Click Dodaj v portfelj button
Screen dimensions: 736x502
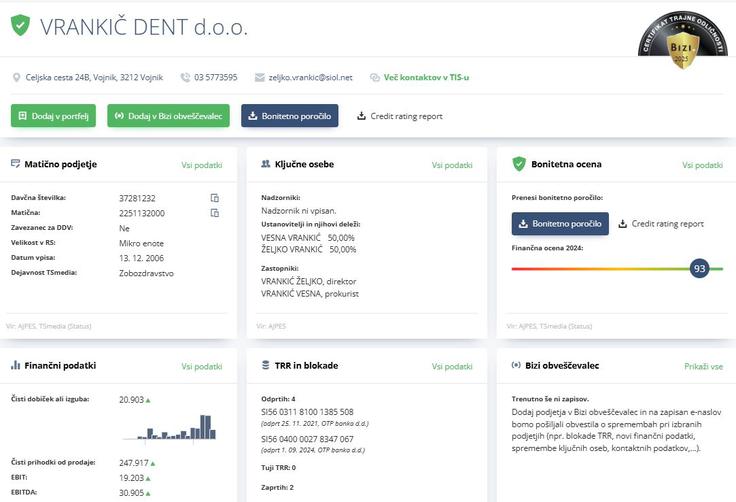[54, 116]
